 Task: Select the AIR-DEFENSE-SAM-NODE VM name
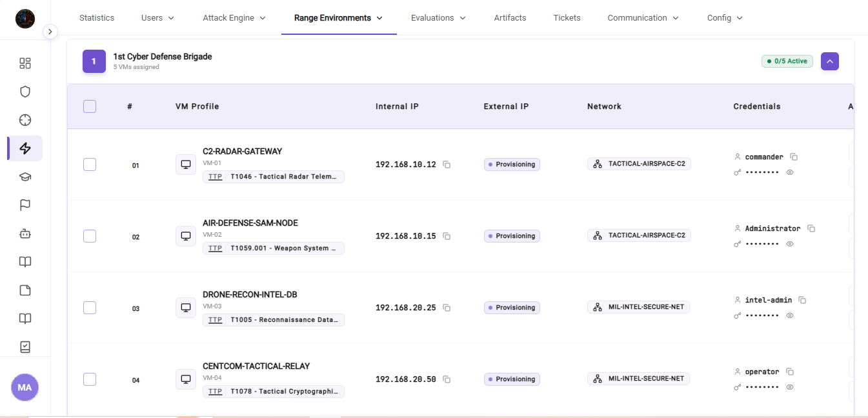(250, 223)
